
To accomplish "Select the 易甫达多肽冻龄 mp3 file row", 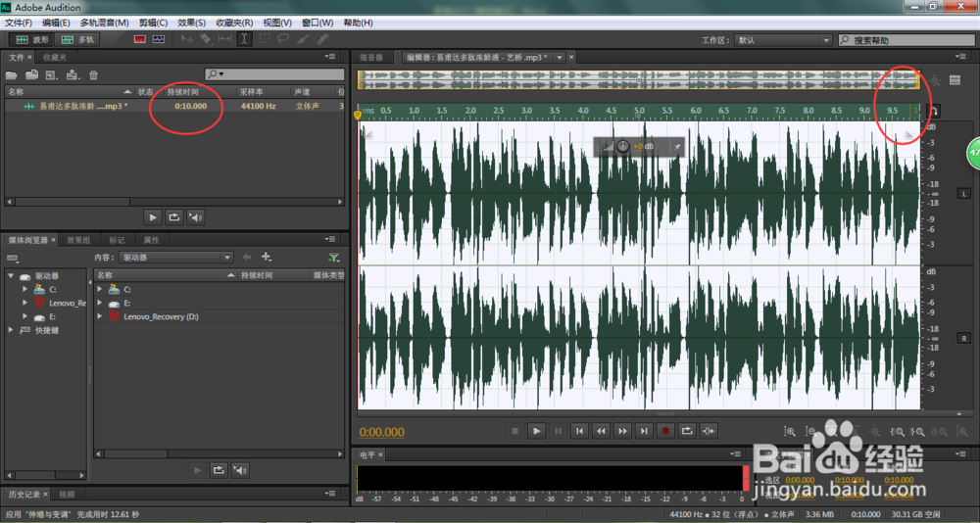I will [173, 106].
